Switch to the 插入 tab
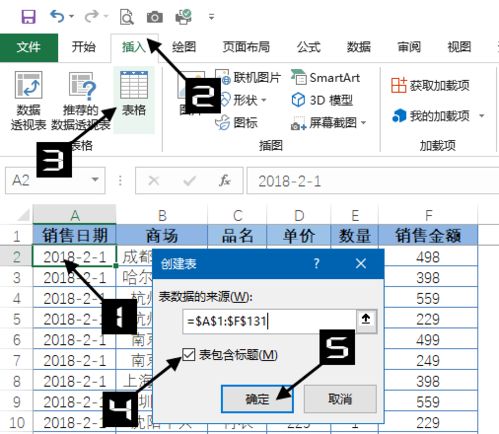This screenshot has height=434, width=499. click(134, 47)
